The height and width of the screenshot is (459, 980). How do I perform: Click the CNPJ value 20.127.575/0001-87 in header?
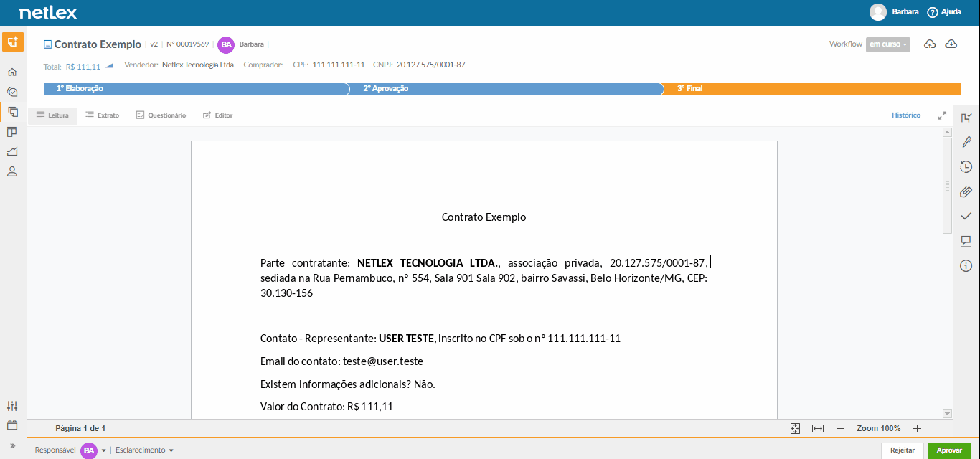pyautogui.click(x=431, y=65)
